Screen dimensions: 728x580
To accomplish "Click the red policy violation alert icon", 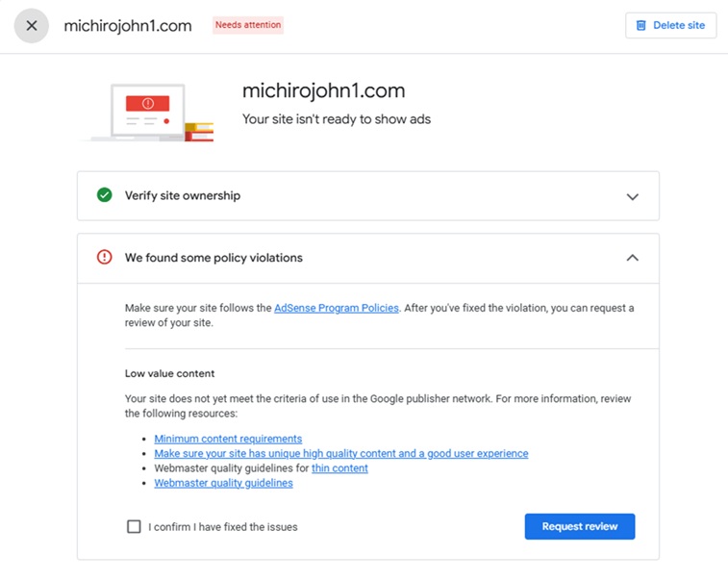I will tap(105, 258).
